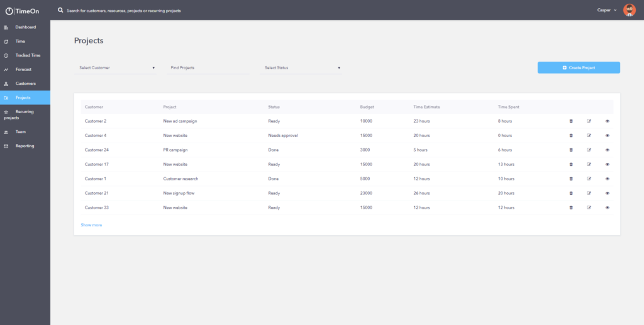This screenshot has width=644, height=325.
Task: Select the active Projects sidebar item
Action: (25, 97)
